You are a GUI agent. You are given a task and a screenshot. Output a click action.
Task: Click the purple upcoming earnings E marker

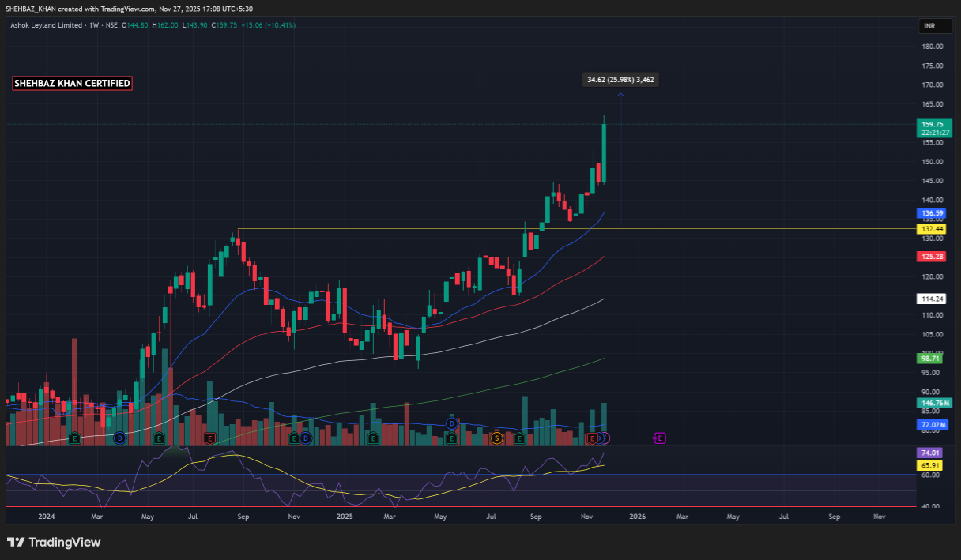click(660, 438)
